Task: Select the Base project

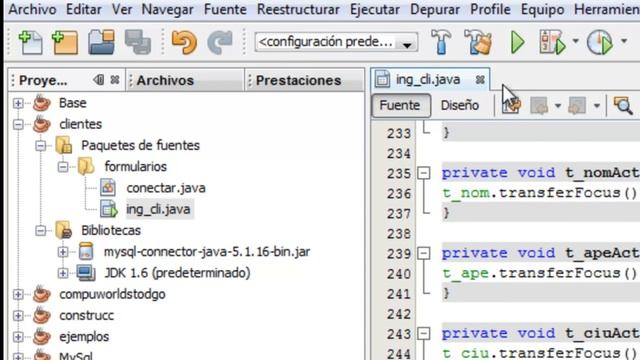Action: pos(73,103)
